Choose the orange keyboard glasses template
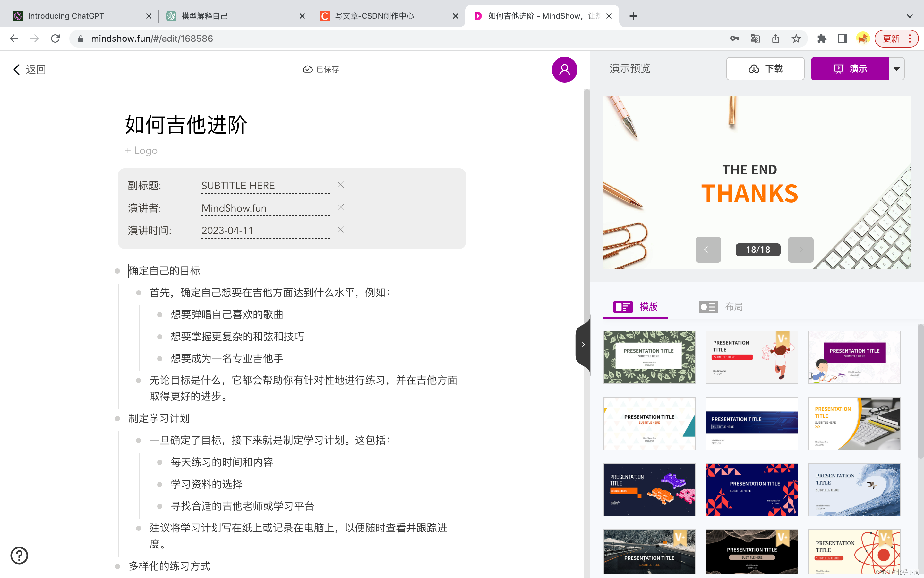Screen dimensions: 924x578 point(854,424)
